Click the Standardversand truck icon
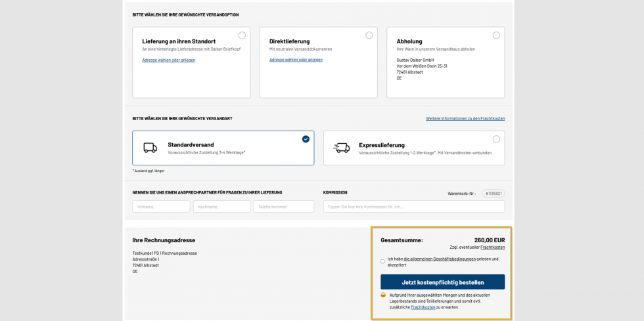Image resolution: width=644 pixels, height=321 pixels. (150, 148)
